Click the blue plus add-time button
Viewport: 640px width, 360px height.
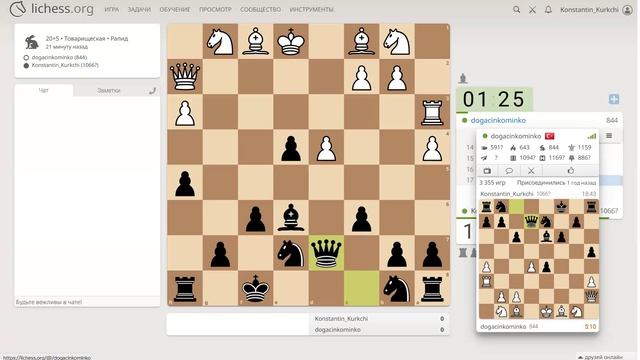614,99
